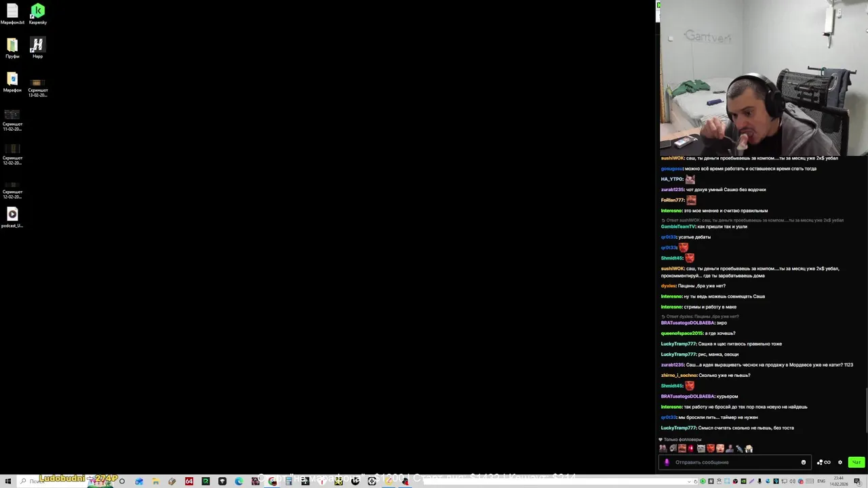Open the podcast_U media file on desktop
868x488 pixels.
point(12,217)
